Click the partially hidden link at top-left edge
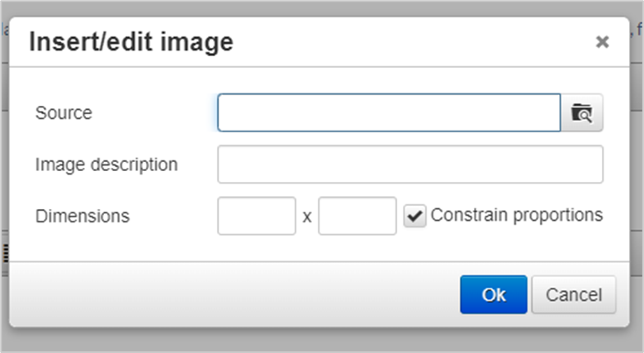Image resolution: width=644 pixels, height=353 pixels. pos(5,29)
